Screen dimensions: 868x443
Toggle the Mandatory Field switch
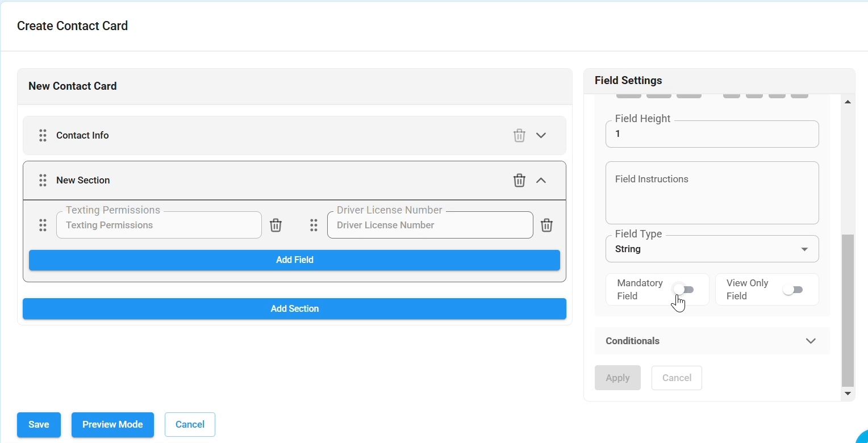683,290
